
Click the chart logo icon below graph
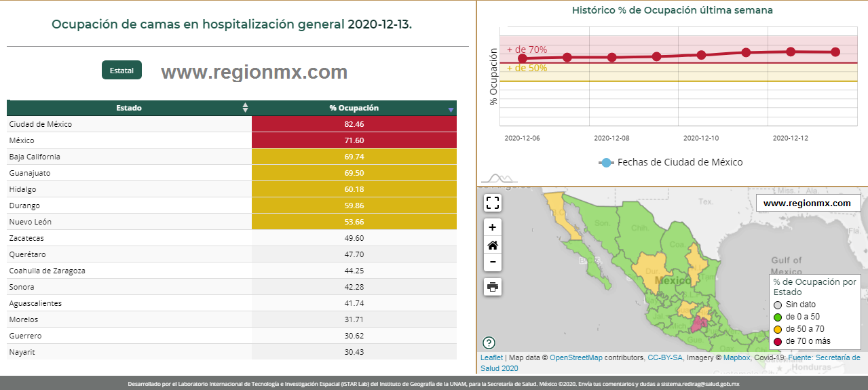click(x=499, y=178)
